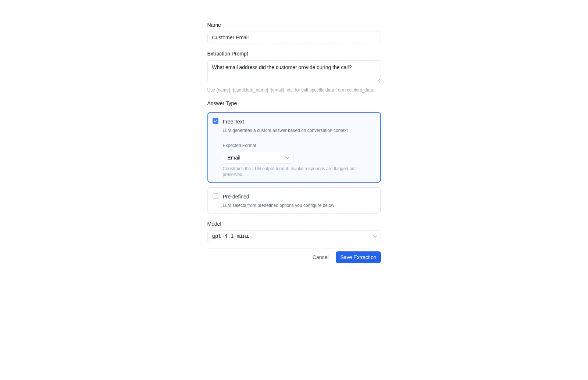Viewport: 588px width, 380px height.
Task: Select the Pre-defined option card
Action: pos(294,200)
